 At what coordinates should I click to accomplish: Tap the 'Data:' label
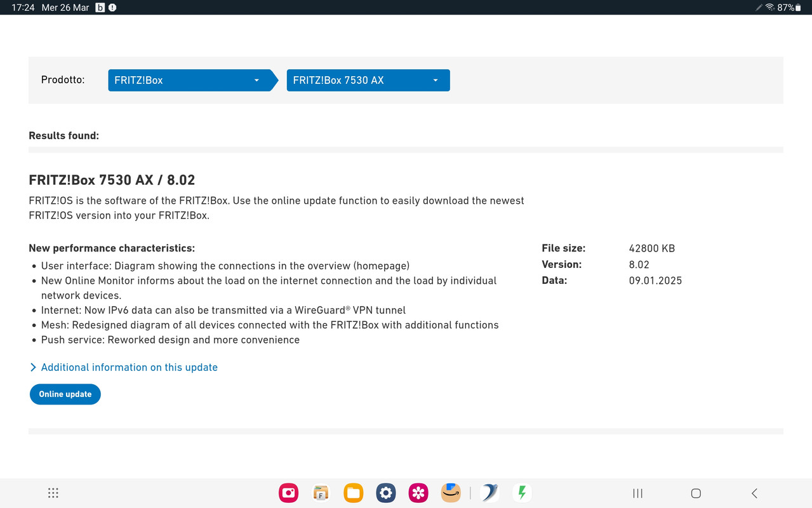click(x=554, y=280)
